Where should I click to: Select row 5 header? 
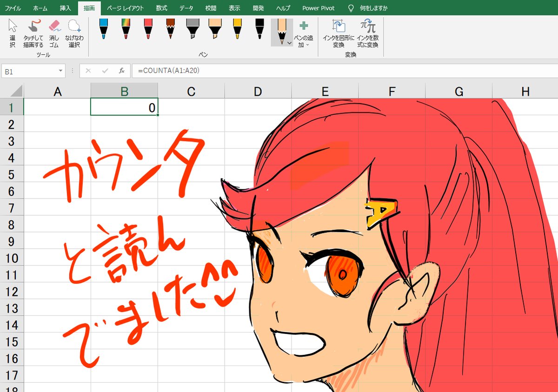pyautogui.click(x=12, y=174)
